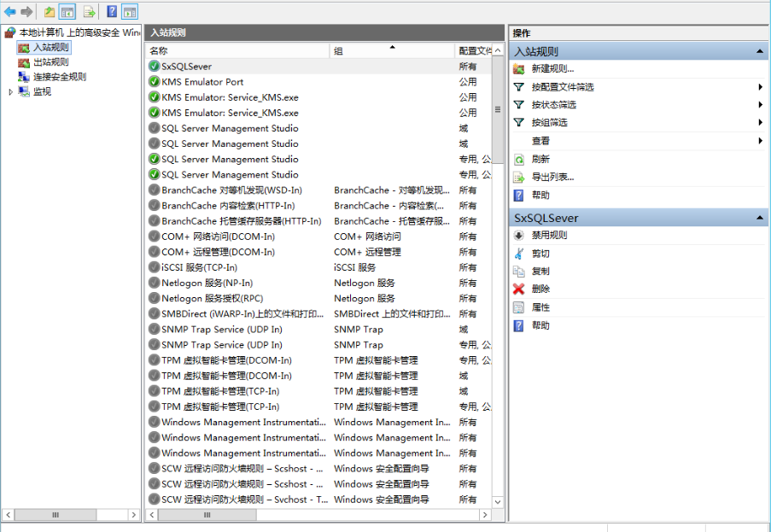This screenshot has width=771, height=532.
Task: Expand arrow next to 按状态筛选
Action: pos(760,105)
